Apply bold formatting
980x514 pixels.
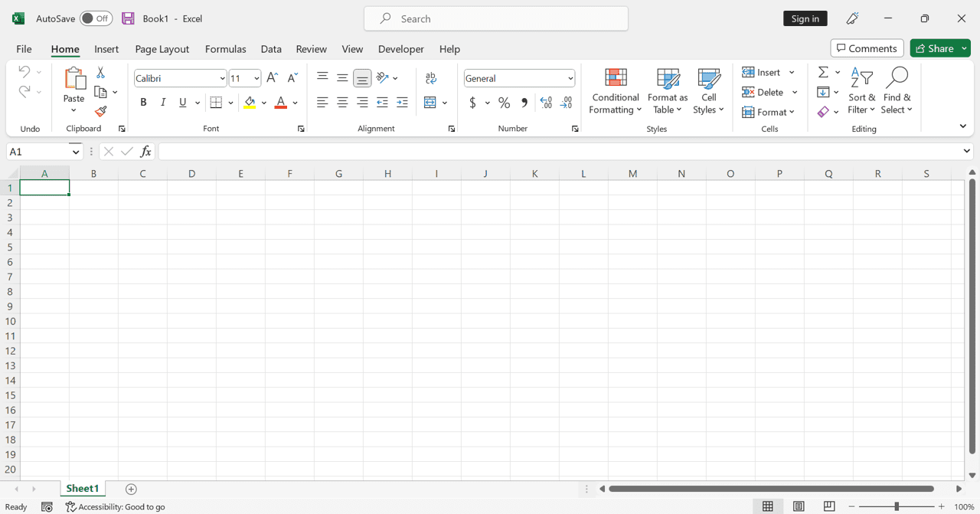click(143, 102)
